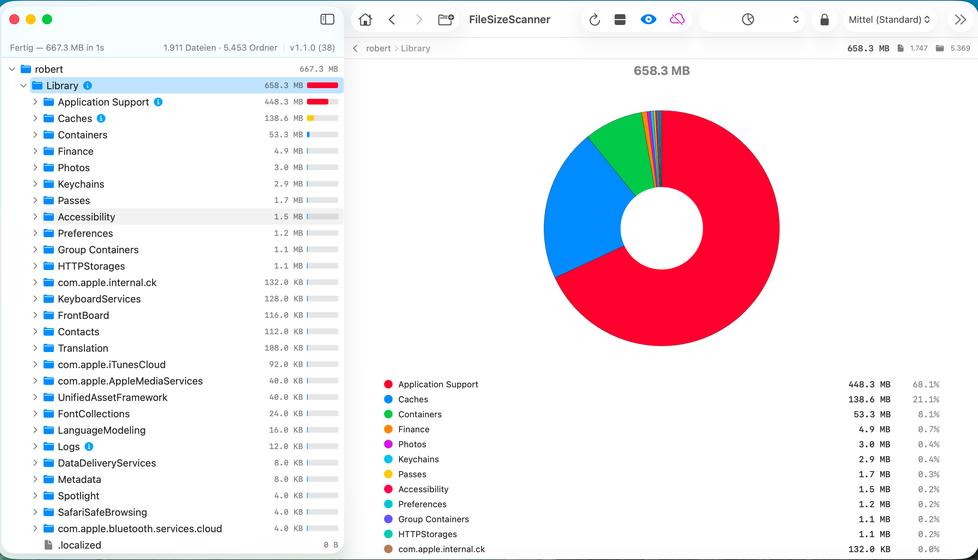Click the Home icon in the toolbar
Viewport: 978px width, 560px height.
pyautogui.click(x=365, y=19)
